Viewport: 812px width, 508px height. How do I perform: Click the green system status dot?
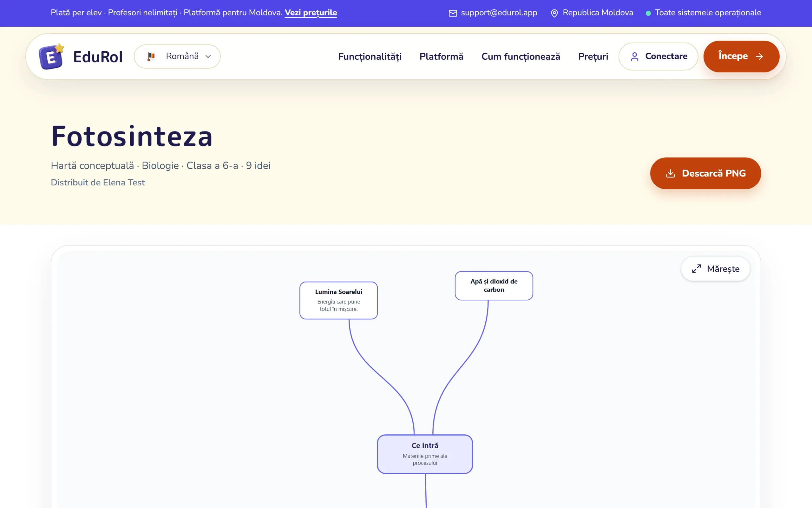(x=648, y=13)
